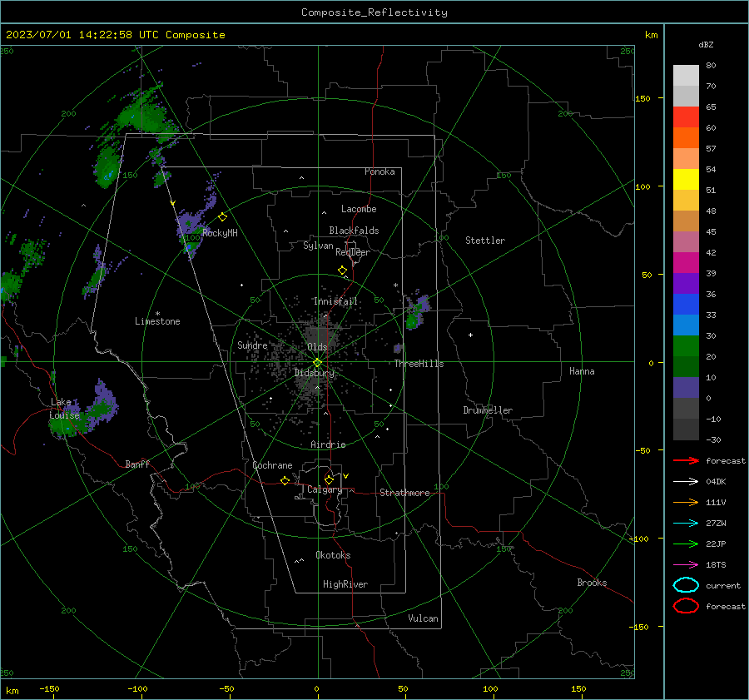Viewport: 749px width, 700px height.
Task: Click the green 22JP arrow in legend
Action: (686, 544)
